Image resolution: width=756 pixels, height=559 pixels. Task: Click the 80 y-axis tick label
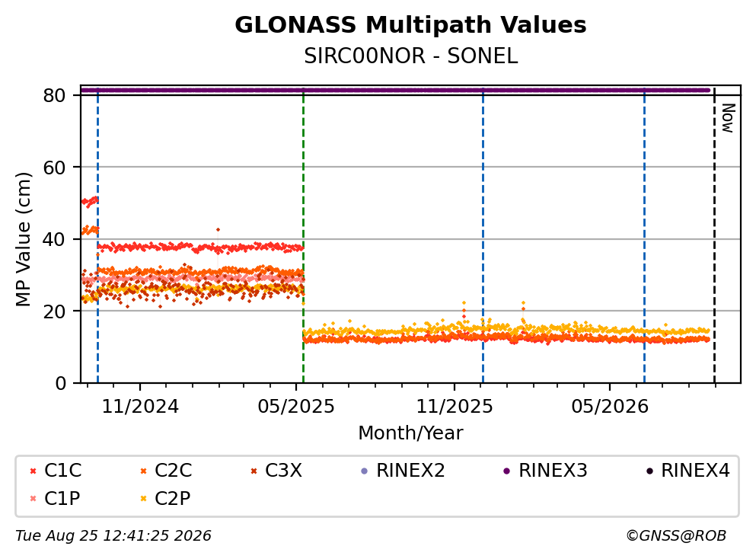point(55,95)
